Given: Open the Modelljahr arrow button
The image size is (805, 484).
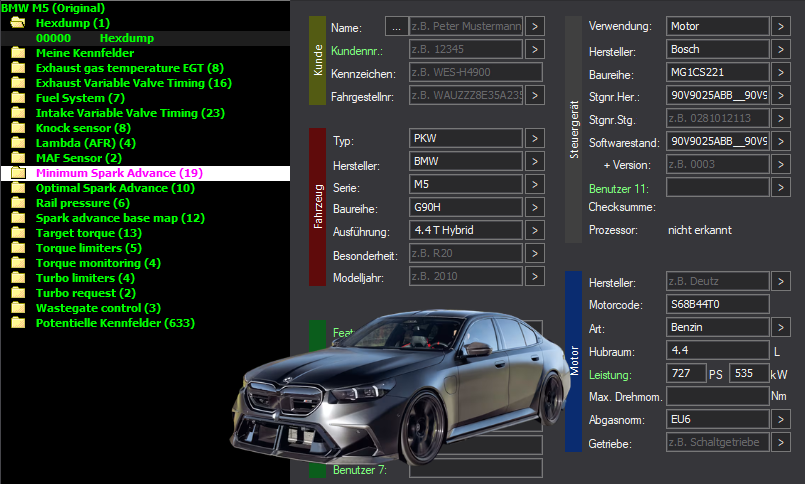Looking at the screenshot, I should 535,276.
